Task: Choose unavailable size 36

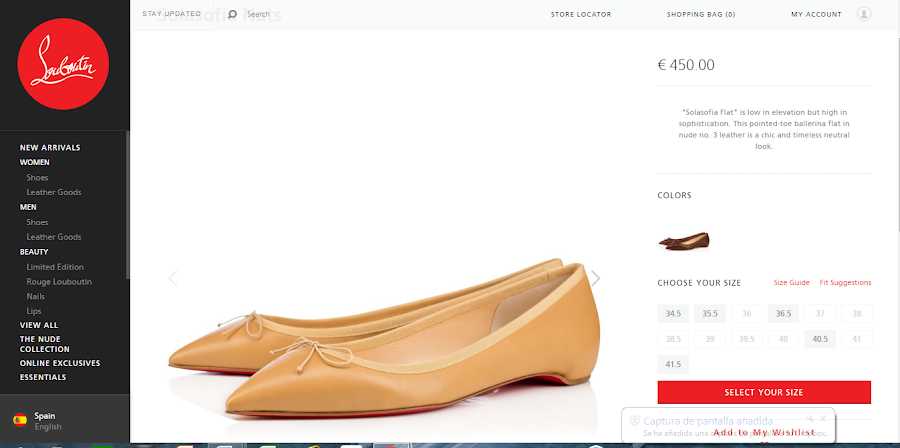Action: tap(747, 314)
